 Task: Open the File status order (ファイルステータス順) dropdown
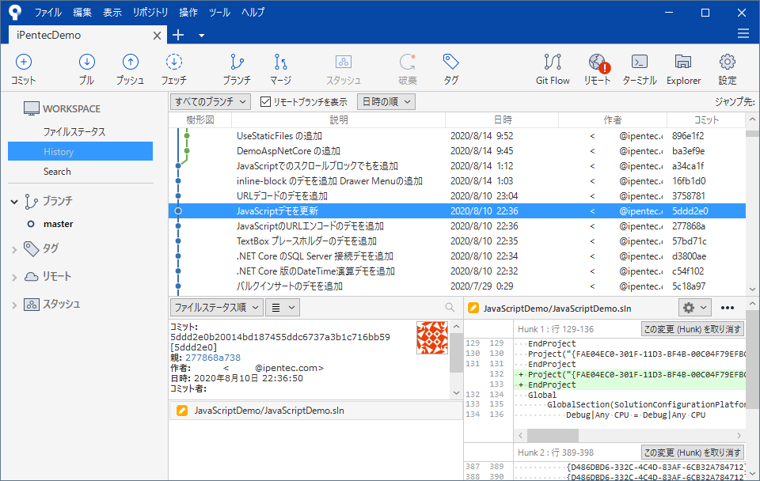(x=216, y=307)
